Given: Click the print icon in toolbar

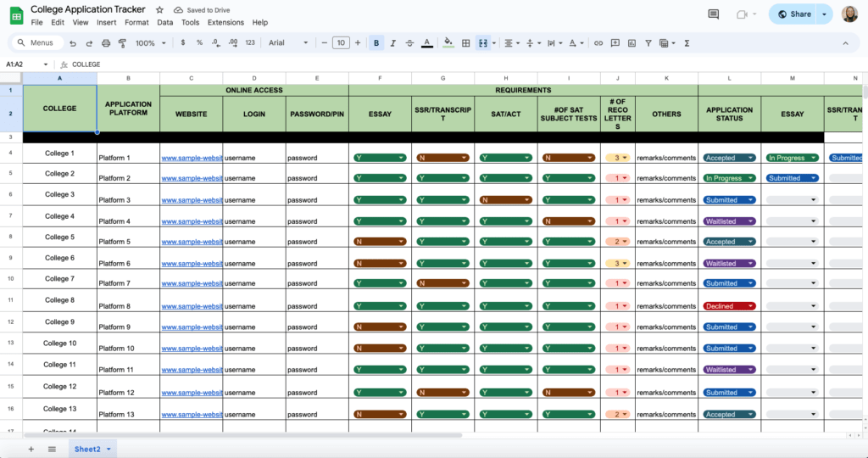Looking at the screenshot, I should (106, 43).
